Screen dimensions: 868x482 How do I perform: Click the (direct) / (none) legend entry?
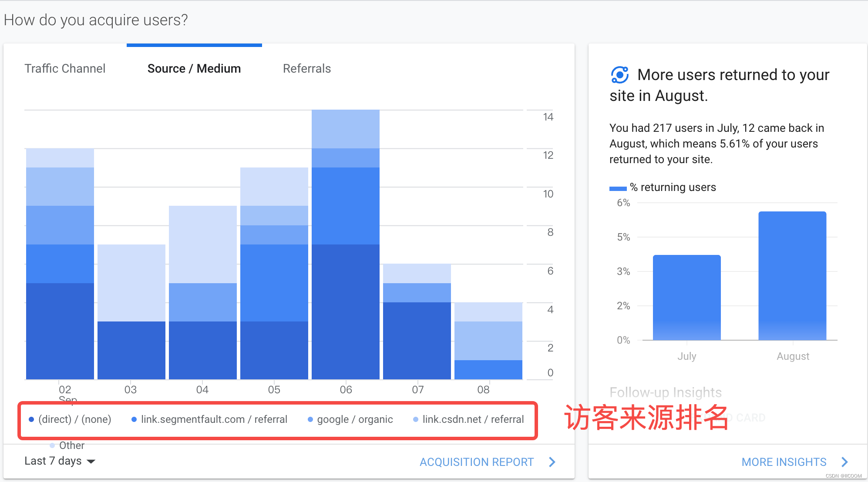[70, 419]
